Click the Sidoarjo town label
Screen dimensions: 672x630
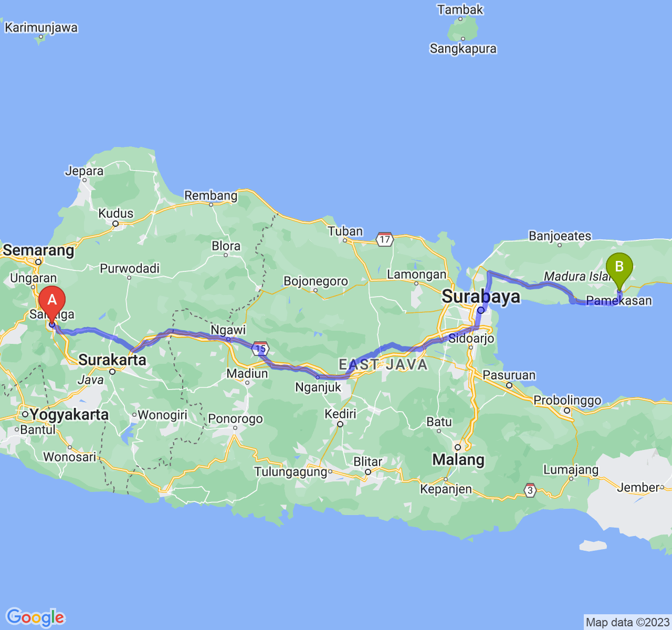471,338
